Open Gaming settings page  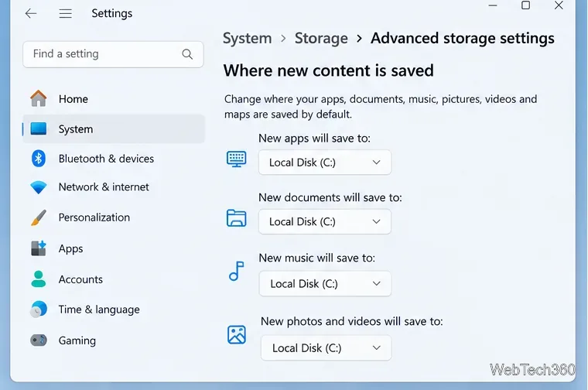[113, 340]
